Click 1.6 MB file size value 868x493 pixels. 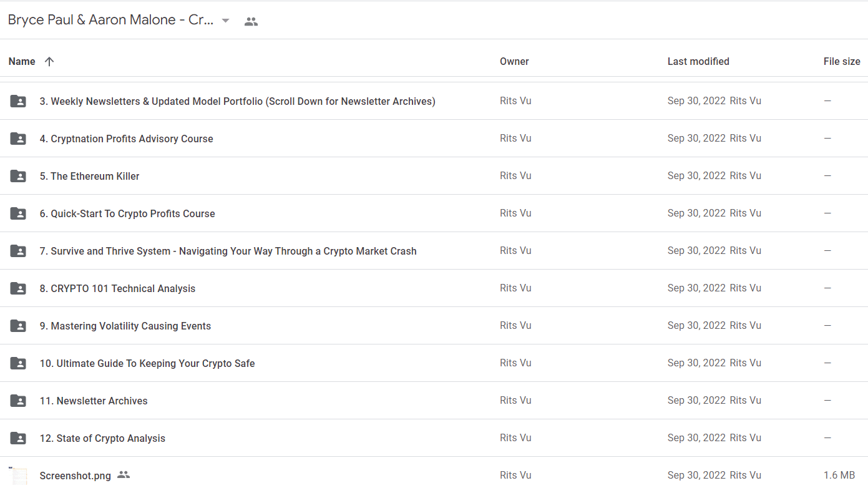point(839,475)
